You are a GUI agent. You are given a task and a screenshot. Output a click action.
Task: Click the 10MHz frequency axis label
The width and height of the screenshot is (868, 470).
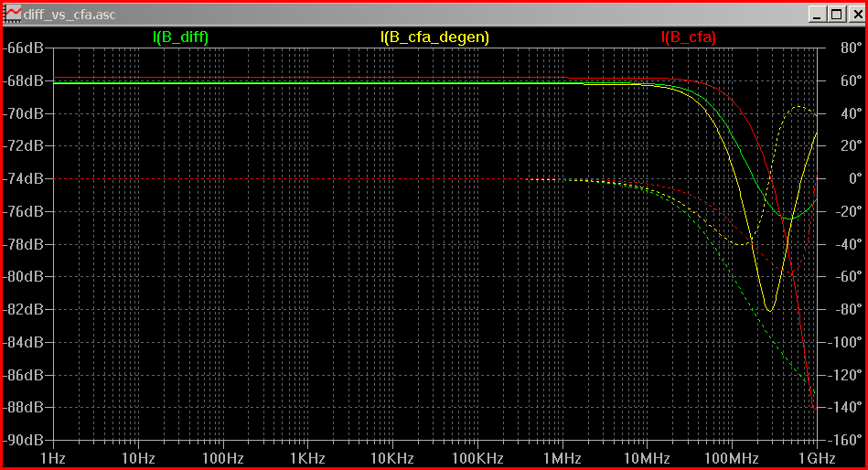tap(648, 458)
